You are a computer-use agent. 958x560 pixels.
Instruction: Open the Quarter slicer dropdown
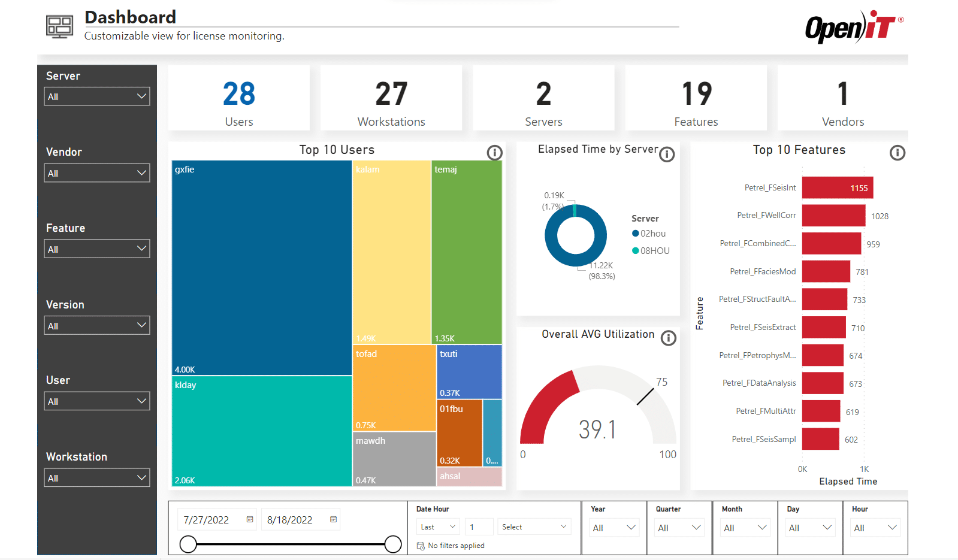(679, 528)
